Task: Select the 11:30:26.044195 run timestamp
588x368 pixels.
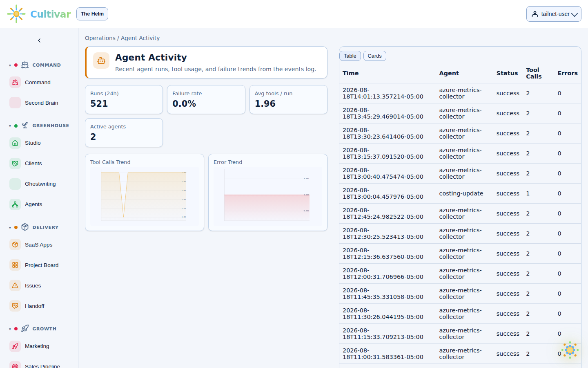Action: 383,314
